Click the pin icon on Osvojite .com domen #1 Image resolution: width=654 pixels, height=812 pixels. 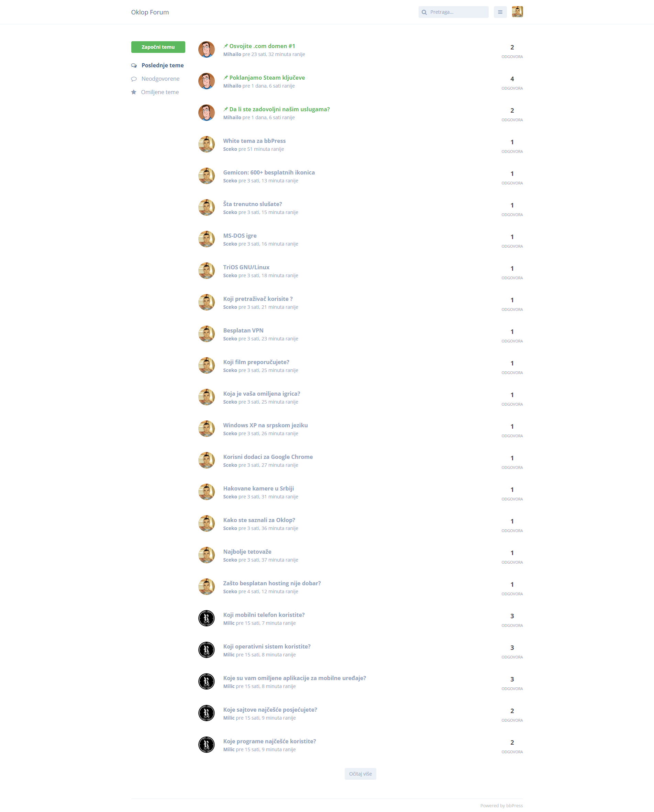[226, 46]
